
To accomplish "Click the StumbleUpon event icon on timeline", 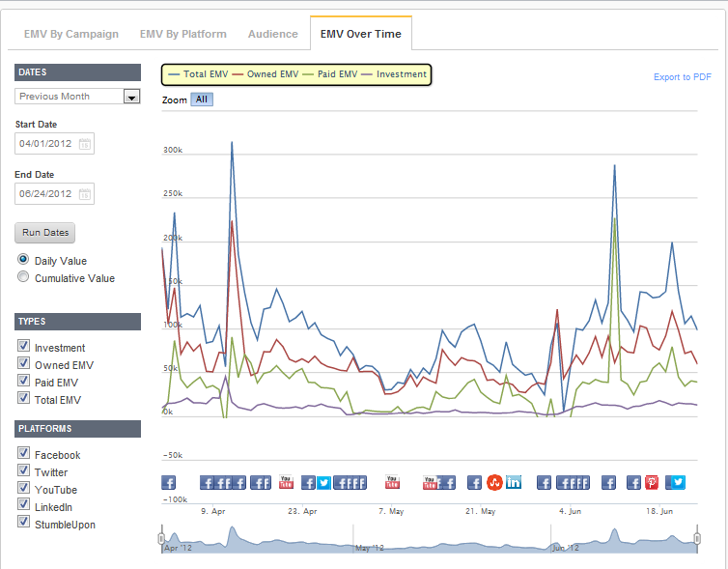I will tap(494, 482).
